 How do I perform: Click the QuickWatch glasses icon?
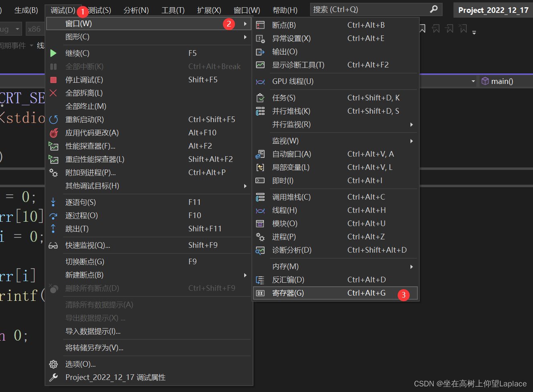pyautogui.click(x=53, y=245)
